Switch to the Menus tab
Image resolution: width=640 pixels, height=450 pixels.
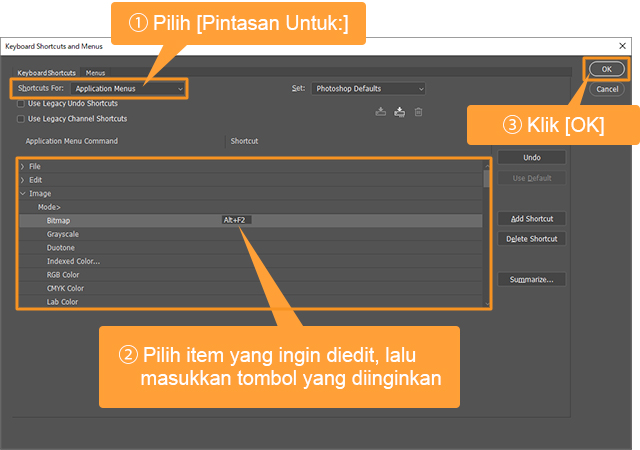click(96, 73)
